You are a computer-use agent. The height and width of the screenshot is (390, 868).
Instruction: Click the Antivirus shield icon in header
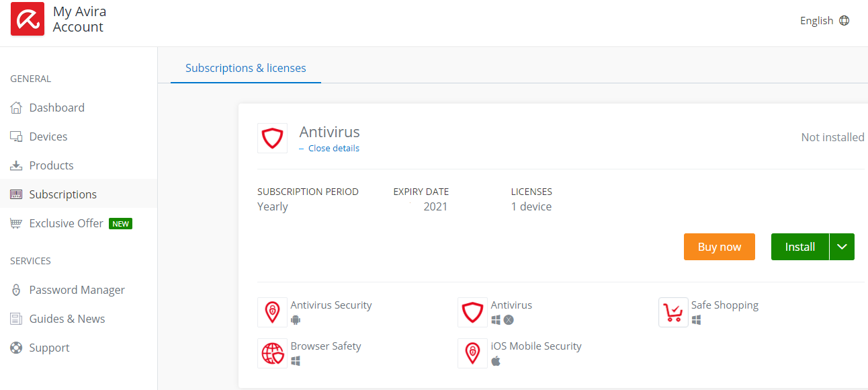(273, 139)
